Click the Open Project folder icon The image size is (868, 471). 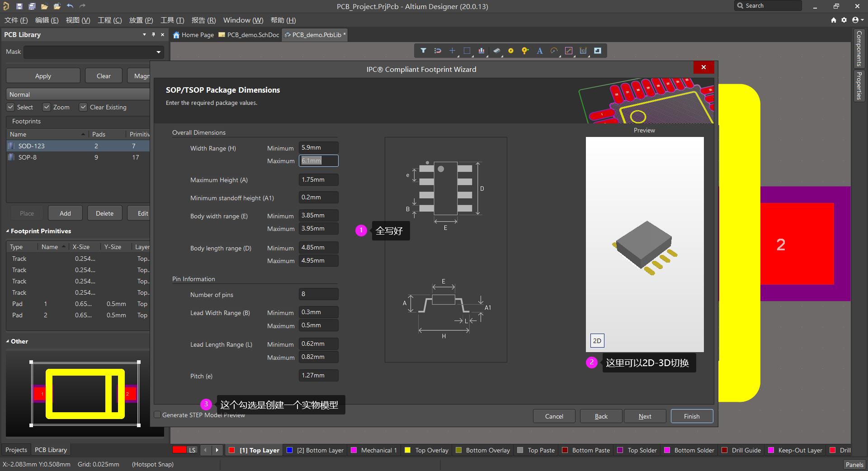coord(57,6)
